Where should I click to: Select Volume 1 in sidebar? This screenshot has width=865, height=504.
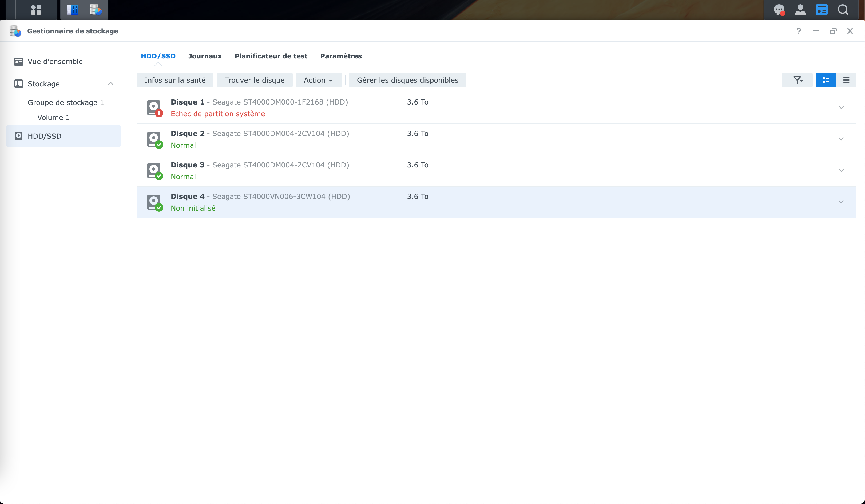[53, 117]
